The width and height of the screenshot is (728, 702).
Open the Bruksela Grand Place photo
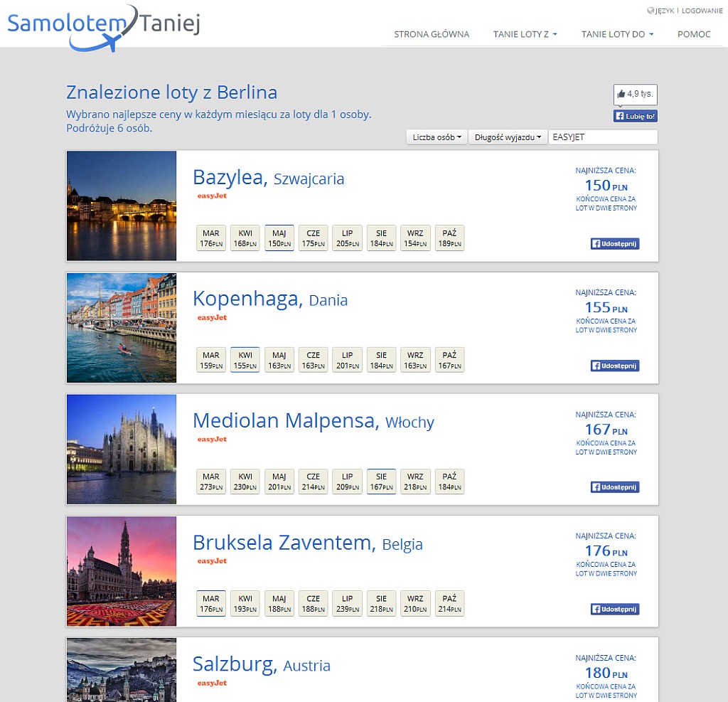point(122,571)
